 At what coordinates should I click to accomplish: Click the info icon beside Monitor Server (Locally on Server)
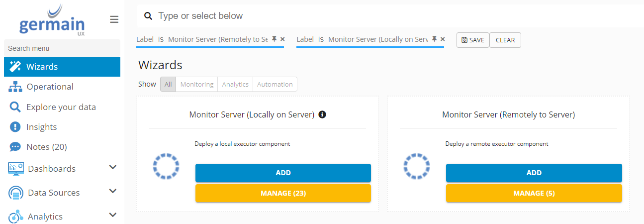[322, 114]
